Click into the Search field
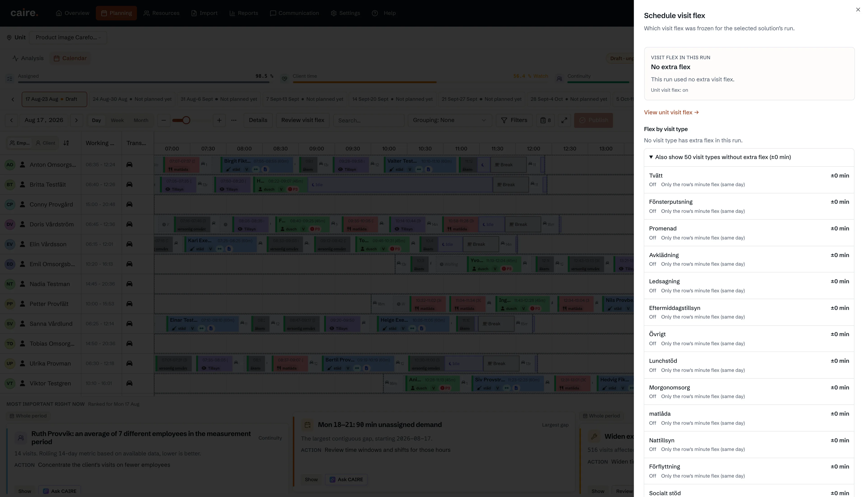This screenshot has width=868, height=497. pos(369,120)
